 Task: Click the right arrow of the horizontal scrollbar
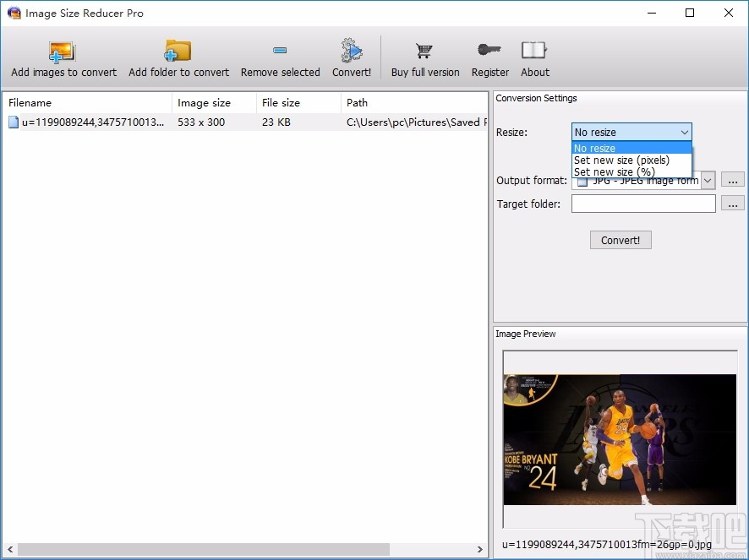pos(480,548)
